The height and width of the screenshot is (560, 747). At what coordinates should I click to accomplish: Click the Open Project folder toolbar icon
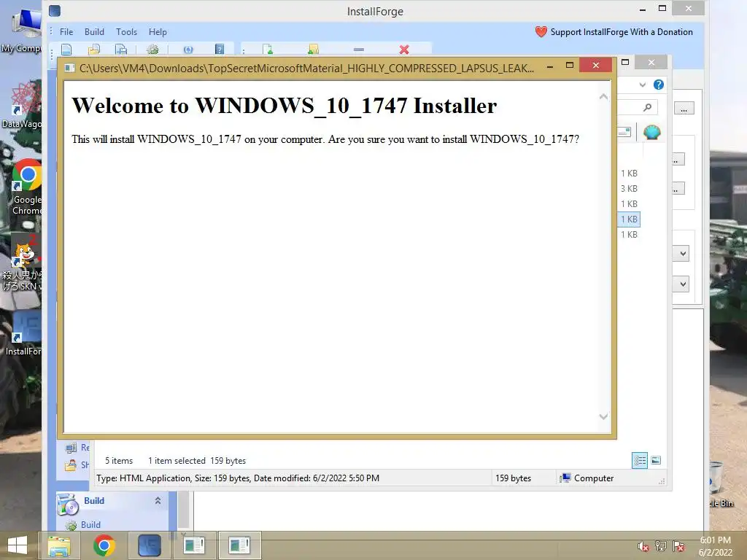94,49
